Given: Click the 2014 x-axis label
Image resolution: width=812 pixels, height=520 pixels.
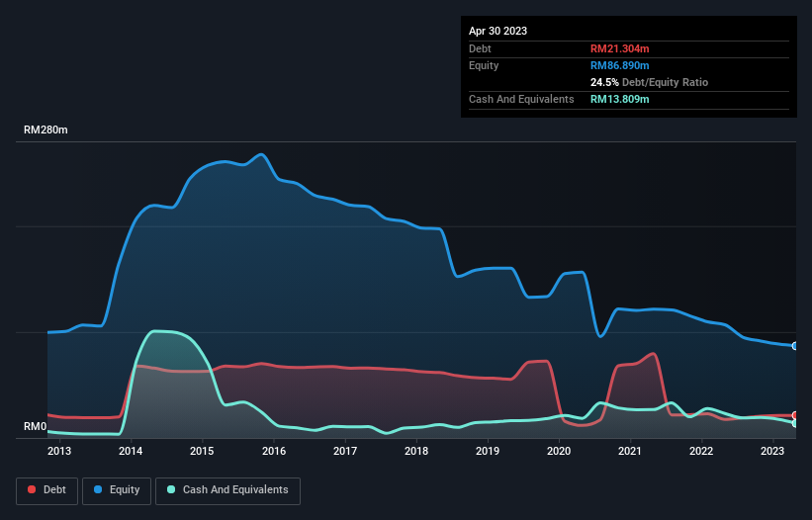Looking at the screenshot, I should click(131, 451).
